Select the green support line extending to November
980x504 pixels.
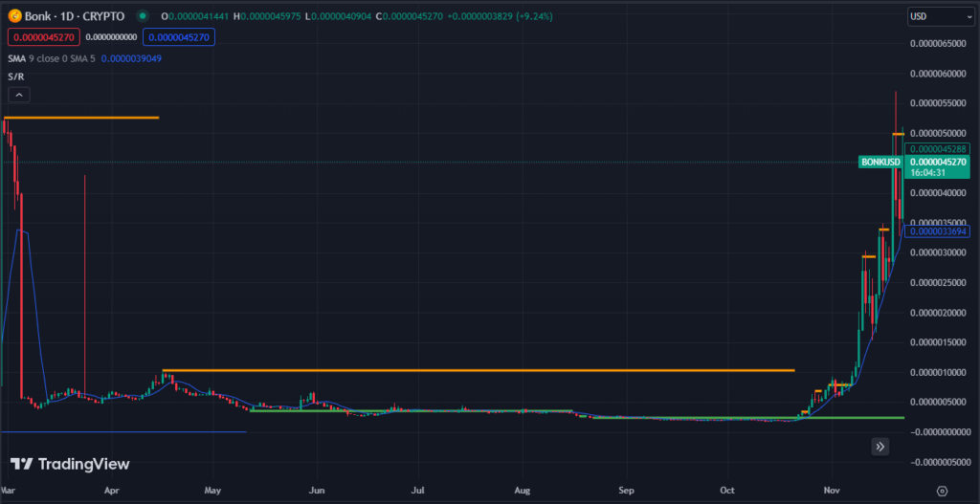(x=748, y=417)
